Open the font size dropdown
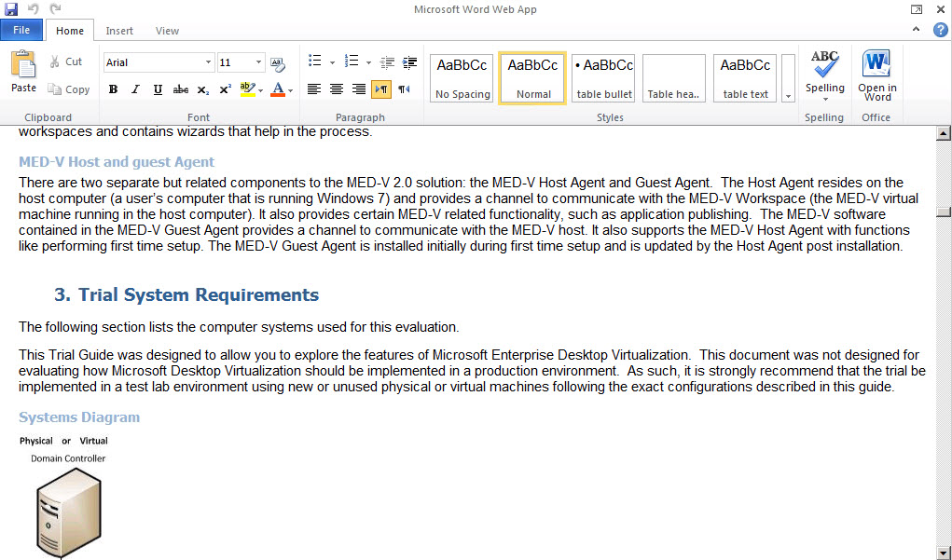 click(x=258, y=62)
